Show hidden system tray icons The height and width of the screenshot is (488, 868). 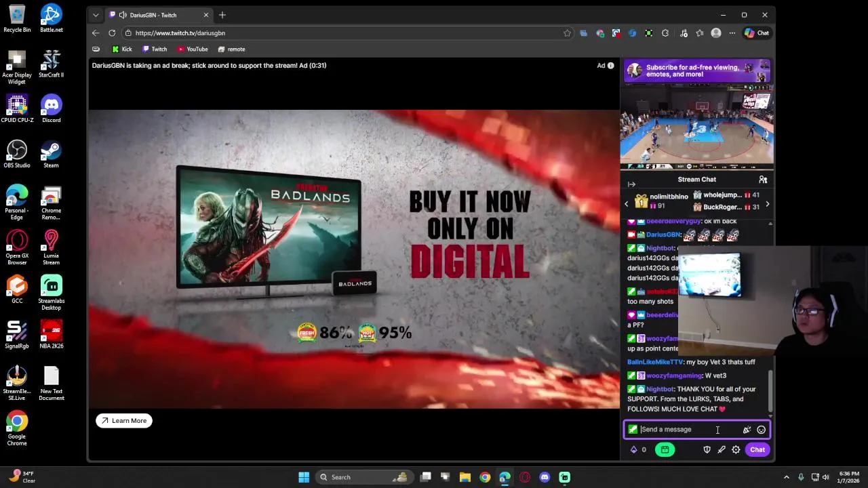coord(786,477)
